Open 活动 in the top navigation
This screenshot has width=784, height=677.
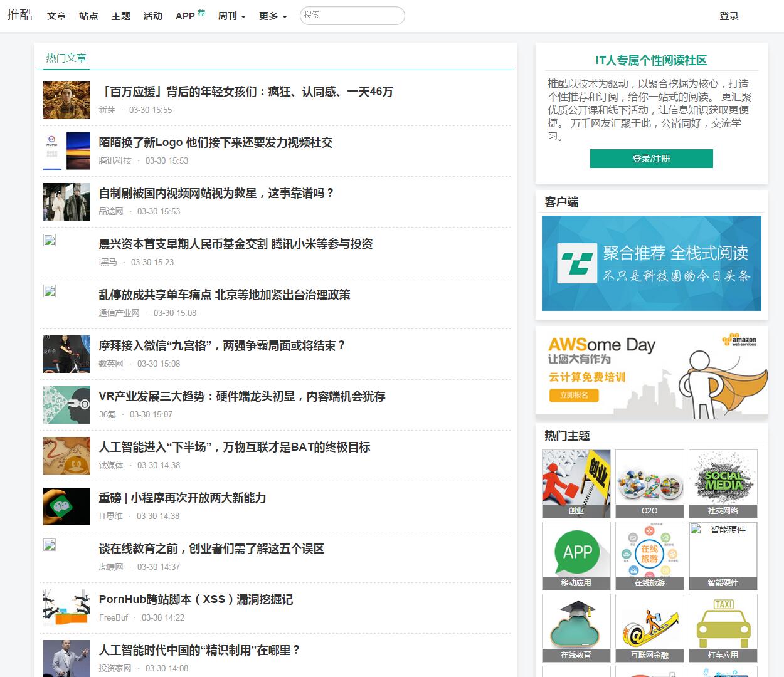153,16
